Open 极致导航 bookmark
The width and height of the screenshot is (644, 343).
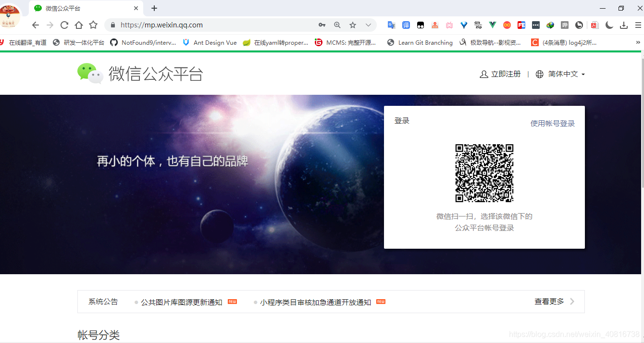pos(490,42)
